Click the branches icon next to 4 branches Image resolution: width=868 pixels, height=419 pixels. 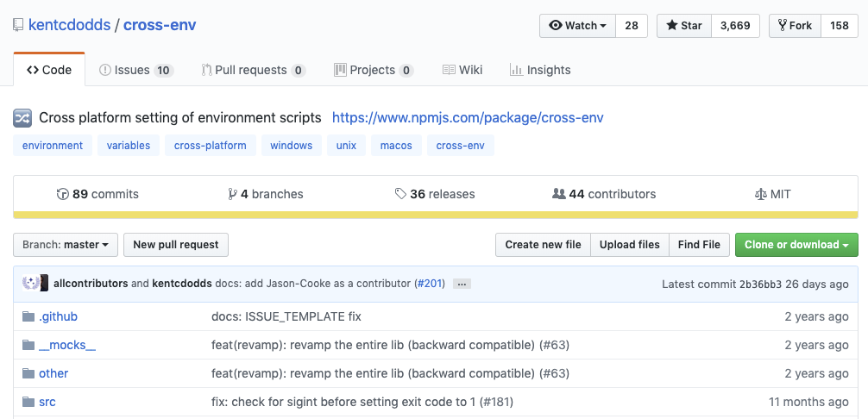[x=232, y=194]
